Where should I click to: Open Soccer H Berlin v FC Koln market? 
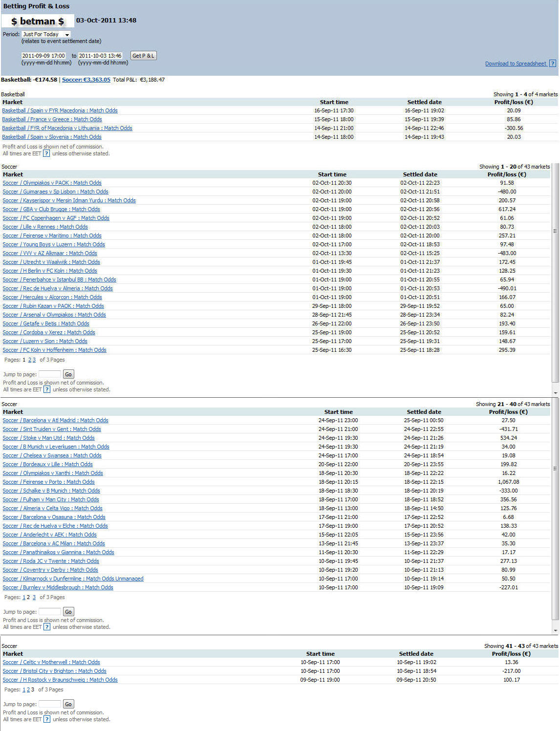(x=50, y=271)
